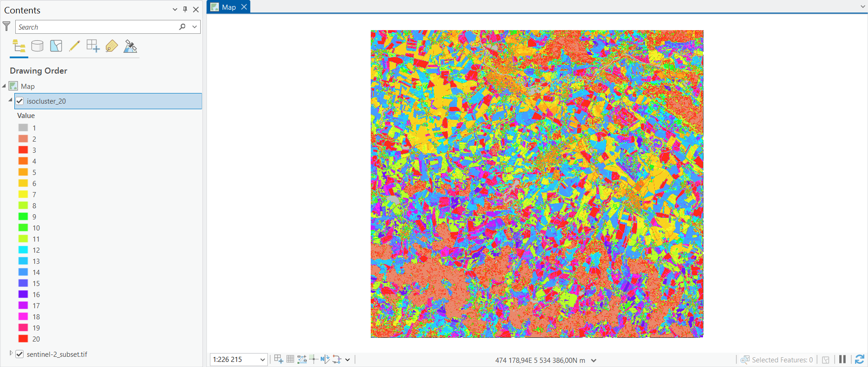Image resolution: width=868 pixels, height=367 pixels.
Task: Click the Contents search field
Action: (x=97, y=27)
